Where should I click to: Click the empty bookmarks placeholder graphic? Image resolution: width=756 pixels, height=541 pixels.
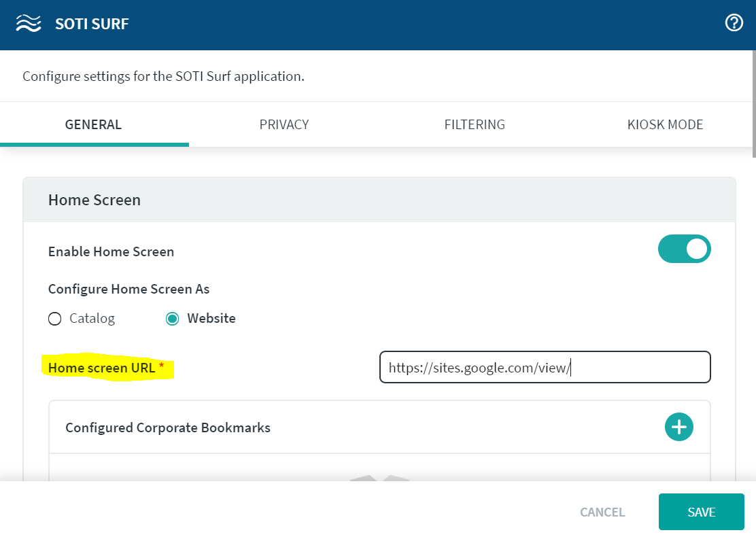tap(379, 478)
